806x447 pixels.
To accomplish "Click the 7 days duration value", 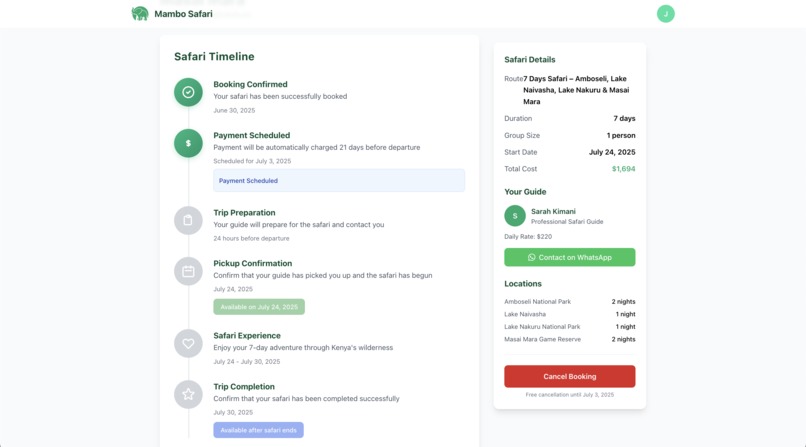I will pyautogui.click(x=624, y=119).
